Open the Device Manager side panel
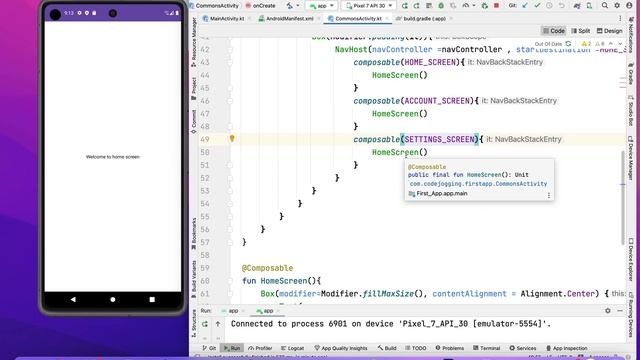 (631, 158)
